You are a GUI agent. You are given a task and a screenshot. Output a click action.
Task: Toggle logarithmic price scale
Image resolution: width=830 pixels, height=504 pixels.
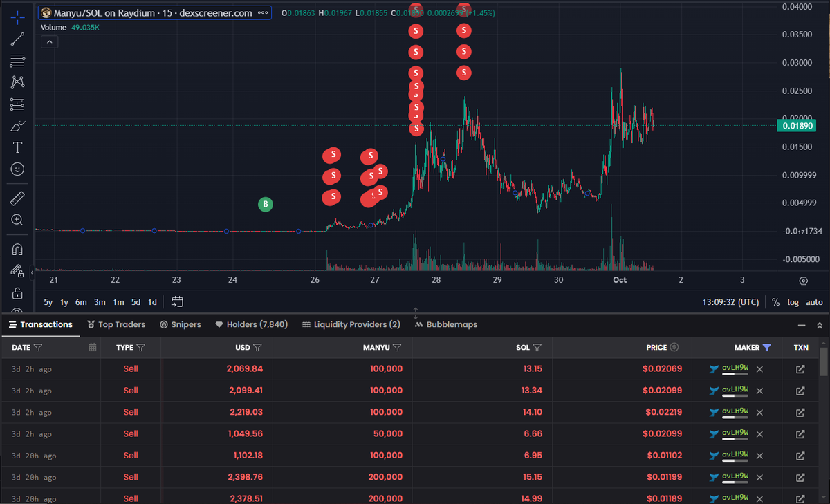pyautogui.click(x=793, y=302)
